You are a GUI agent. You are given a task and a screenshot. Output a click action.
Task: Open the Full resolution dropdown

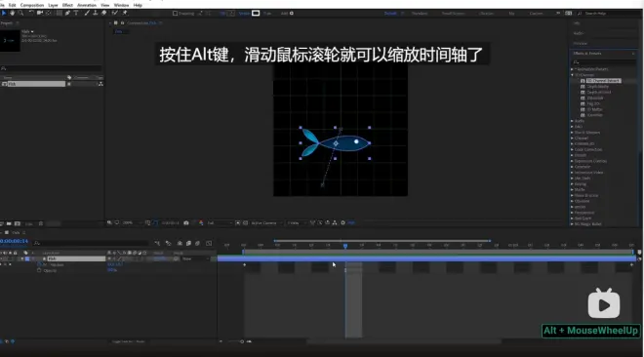click(220, 222)
